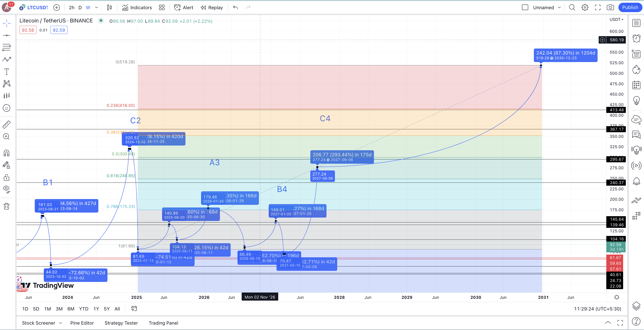Open chart settings gear icon
Image resolution: width=644 pixels, height=330 pixels.
pos(585,7)
